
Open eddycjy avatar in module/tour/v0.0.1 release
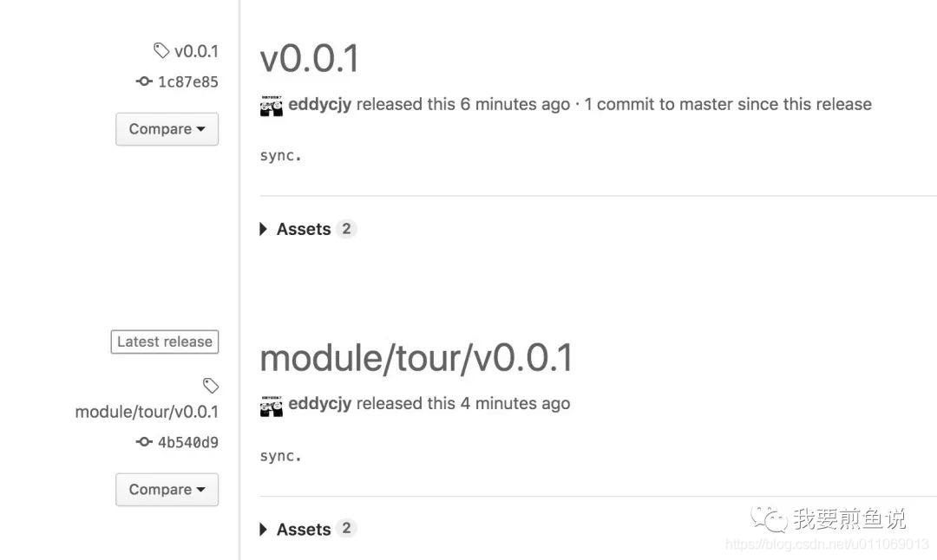coord(272,406)
